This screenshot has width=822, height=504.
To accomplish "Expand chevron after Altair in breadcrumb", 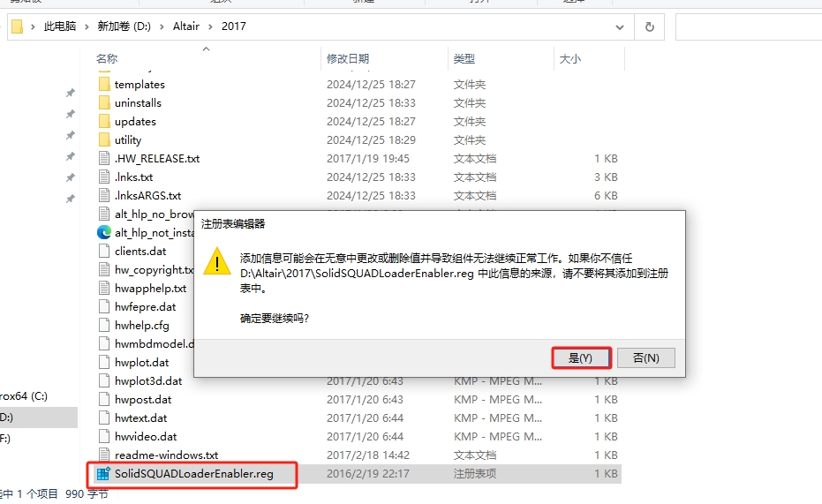I will pos(210,26).
